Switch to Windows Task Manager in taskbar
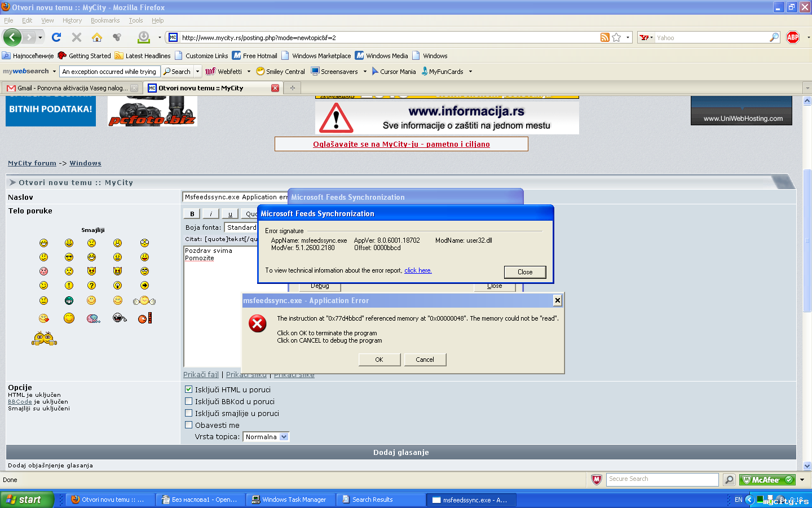 (x=292, y=500)
